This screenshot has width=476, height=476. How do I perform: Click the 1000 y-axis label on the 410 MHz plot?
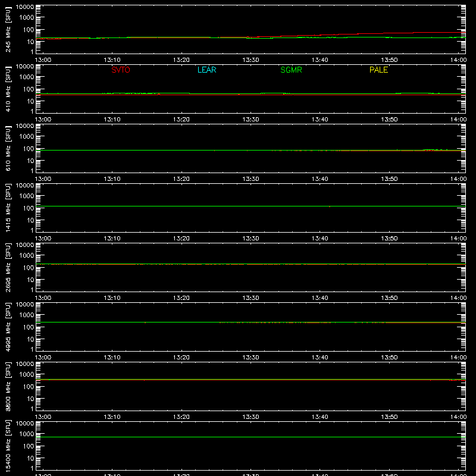27,77
